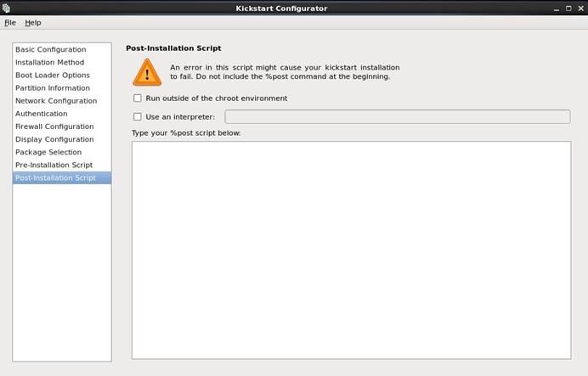Click the Post-Installation Script heading

coord(173,48)
